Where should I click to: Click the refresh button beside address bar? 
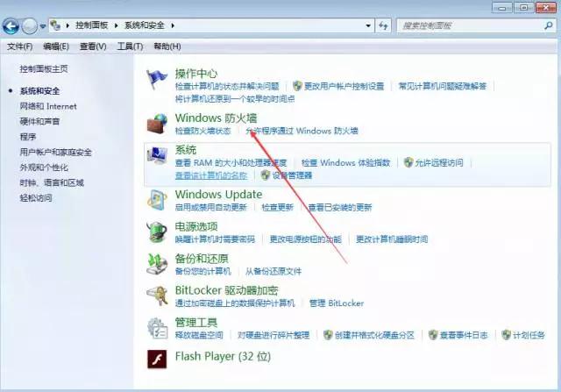383,25
